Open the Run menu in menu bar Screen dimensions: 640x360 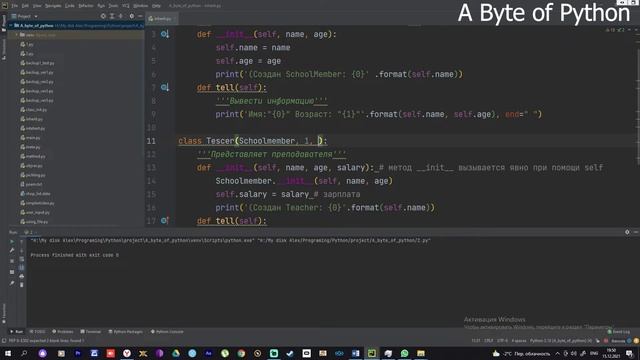tap(101, 6)
